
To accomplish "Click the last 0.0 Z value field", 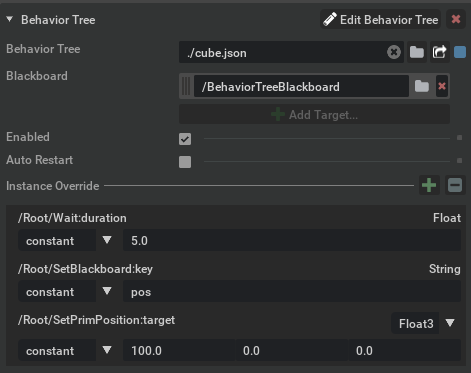I will (405, 350).
